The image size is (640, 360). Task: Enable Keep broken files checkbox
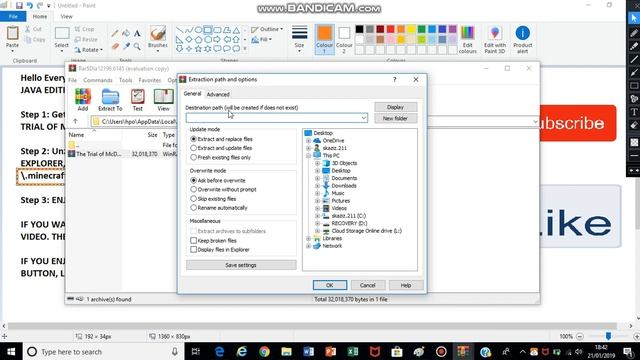click(193, 240)
